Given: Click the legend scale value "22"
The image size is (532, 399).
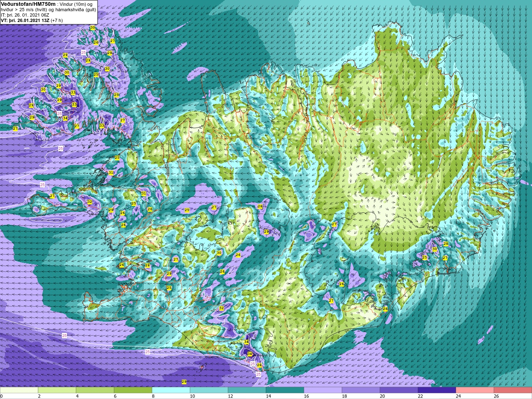Looking at the screenshot, I should (420, 396).
